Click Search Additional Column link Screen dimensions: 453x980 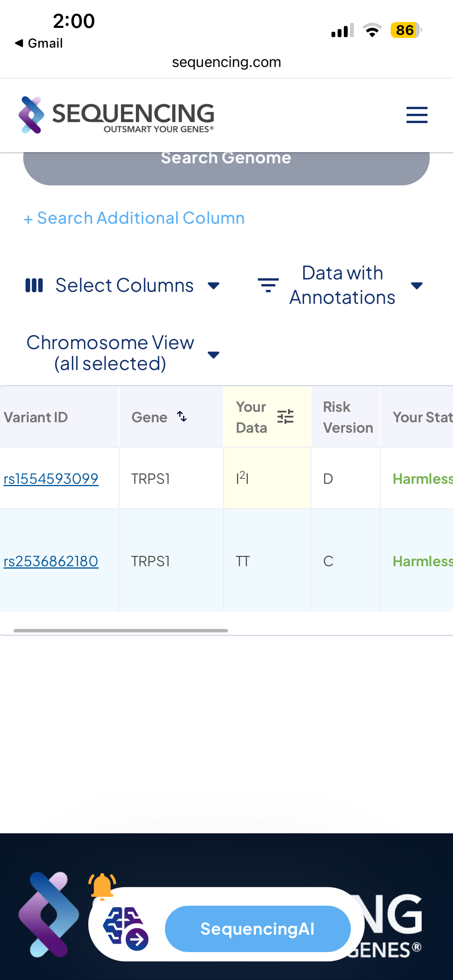(134, 218)
